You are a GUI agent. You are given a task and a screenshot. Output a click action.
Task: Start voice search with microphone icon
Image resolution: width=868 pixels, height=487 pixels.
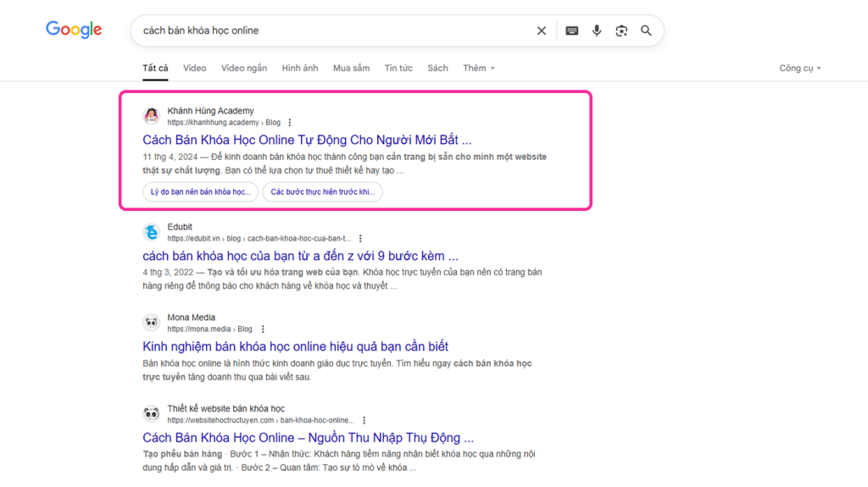pyautogui.click(x=597, y=31)
